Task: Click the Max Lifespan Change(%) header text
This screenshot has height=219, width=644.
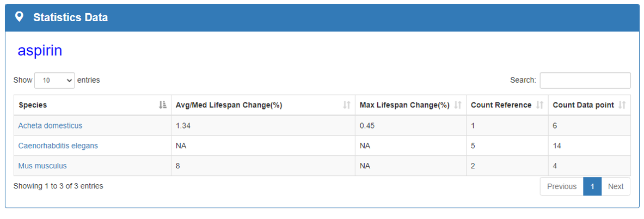Action: point(404,105)
